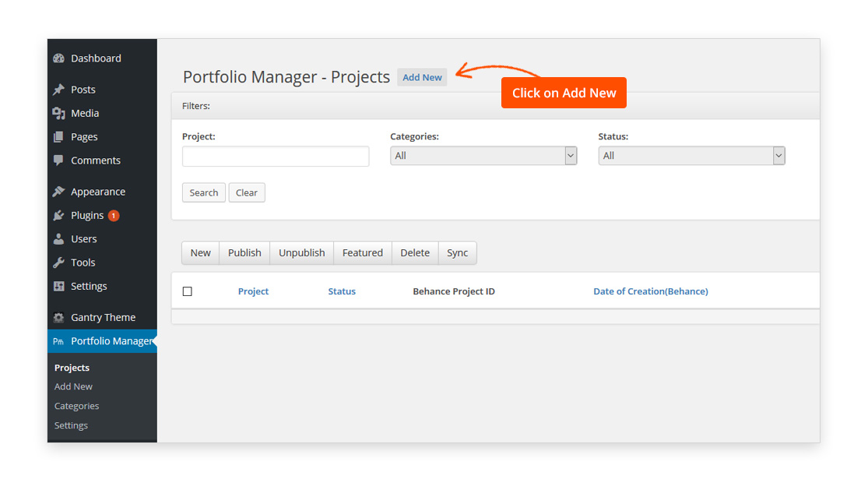Select Portfolio Manager menu item
Viewport: 868px width, 483px height.
[103, 341]
